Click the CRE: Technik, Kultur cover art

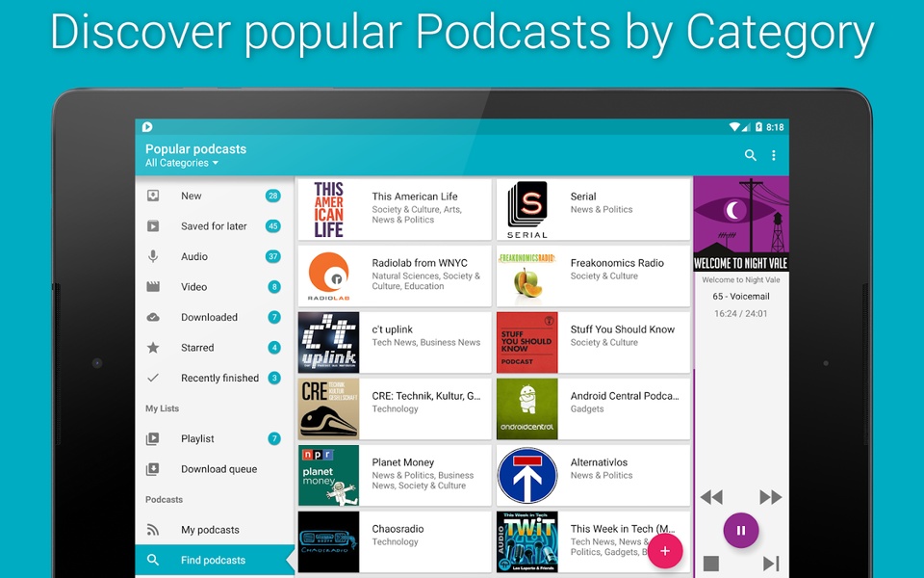coord(328,409)
